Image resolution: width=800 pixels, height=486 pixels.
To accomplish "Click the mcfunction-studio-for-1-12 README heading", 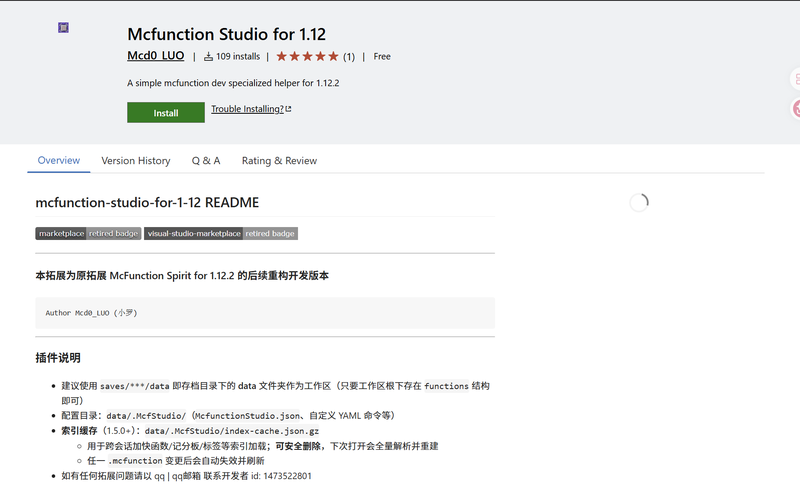I will pyautogui.click(x=147, y=202).
